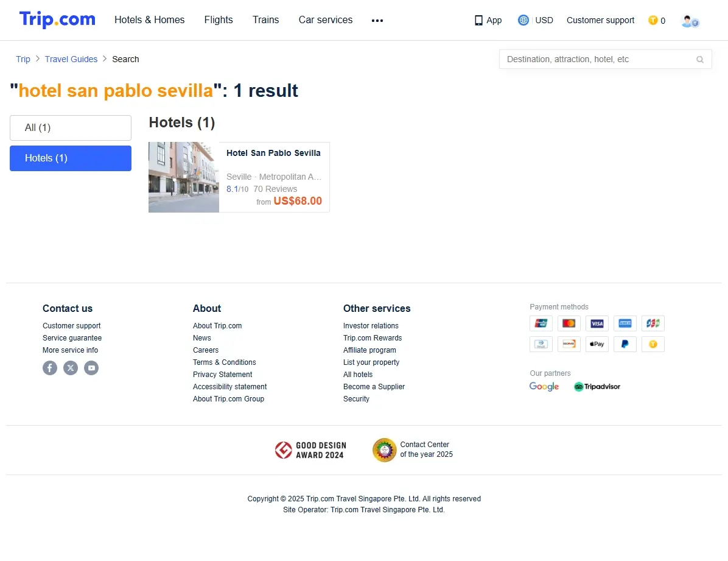This screenshot has height=561, width=728.
Task: Open the List your property link
Action: (x=371, y=362)
